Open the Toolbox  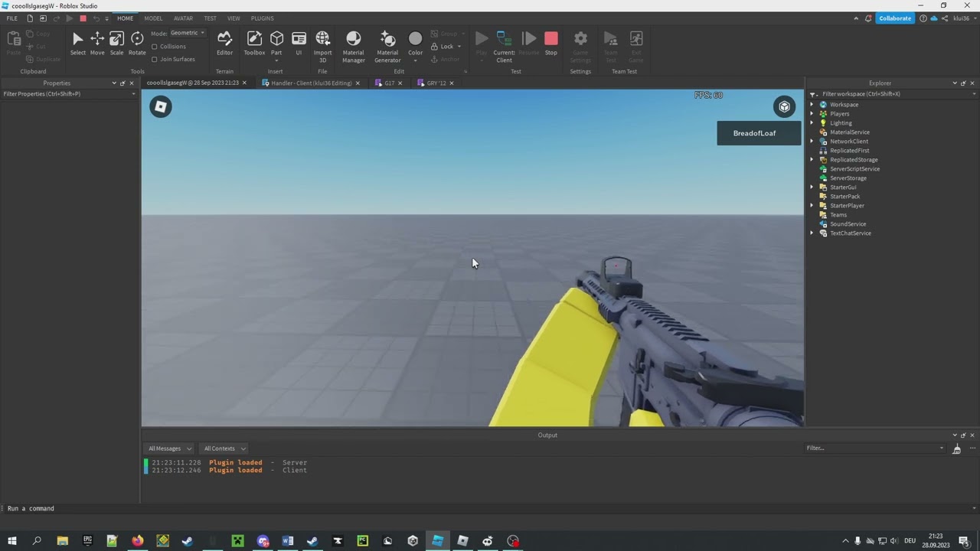point(254,44)
